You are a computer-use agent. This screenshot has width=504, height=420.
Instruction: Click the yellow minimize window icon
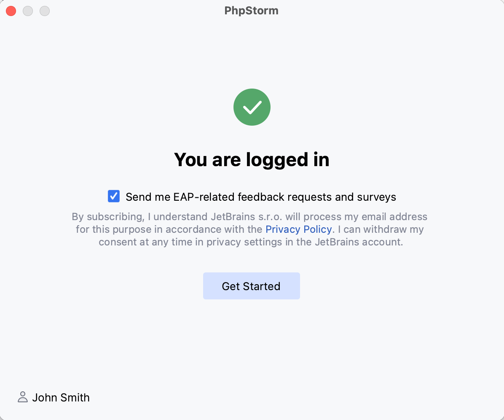point(28,11)
